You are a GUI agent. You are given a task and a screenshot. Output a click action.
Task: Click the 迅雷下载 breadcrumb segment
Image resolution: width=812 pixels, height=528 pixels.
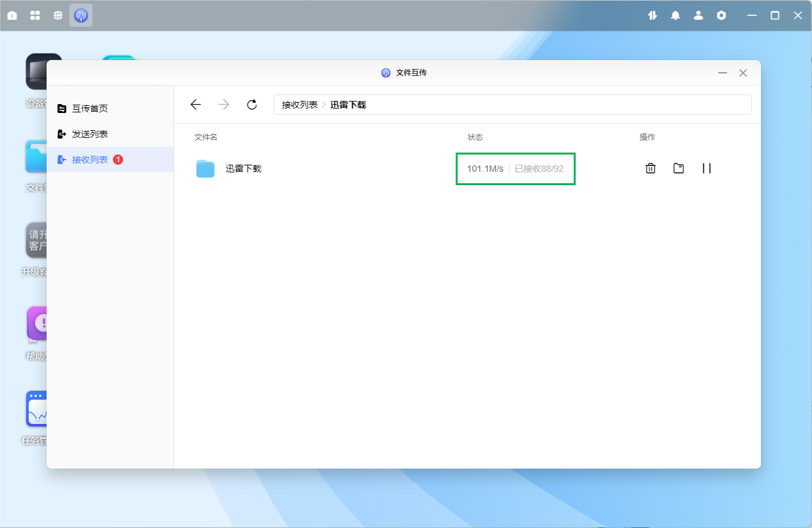[x=348, y=105]
